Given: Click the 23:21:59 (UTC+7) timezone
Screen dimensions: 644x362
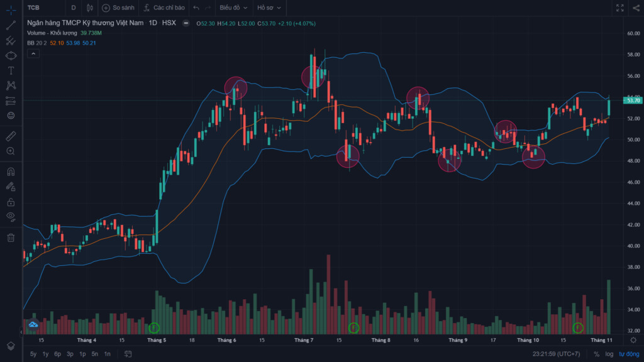Looking at the screenshot, I should pyautogui.click(x=557, y=354).
